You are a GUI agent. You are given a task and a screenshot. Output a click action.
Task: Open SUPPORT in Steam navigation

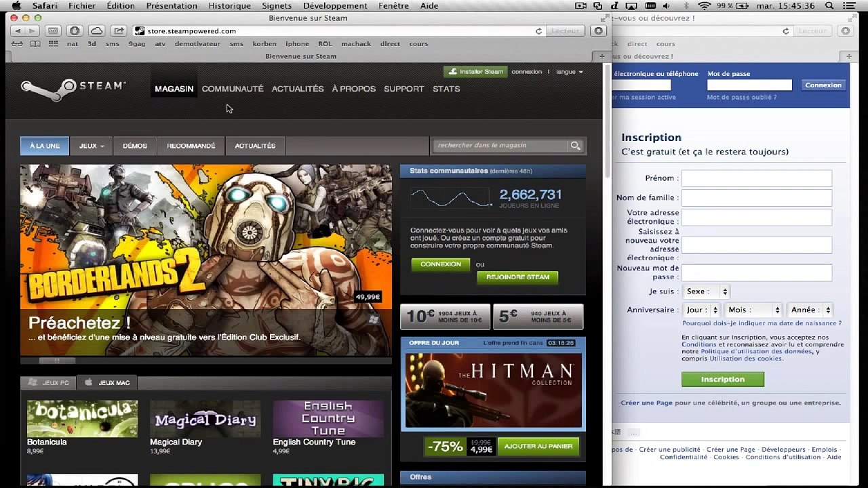click(x=403, y=89)
